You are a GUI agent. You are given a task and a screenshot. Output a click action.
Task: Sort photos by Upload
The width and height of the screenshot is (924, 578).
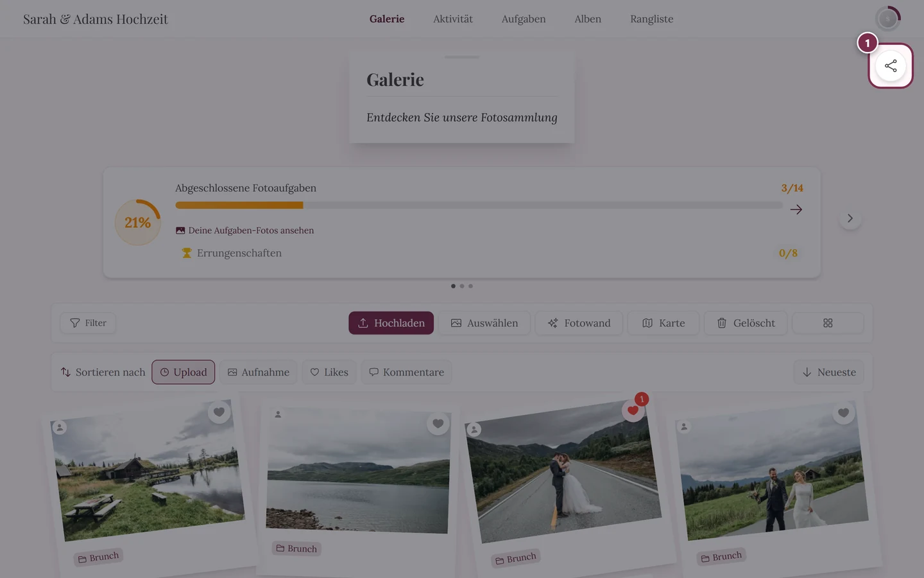point(184,372)
